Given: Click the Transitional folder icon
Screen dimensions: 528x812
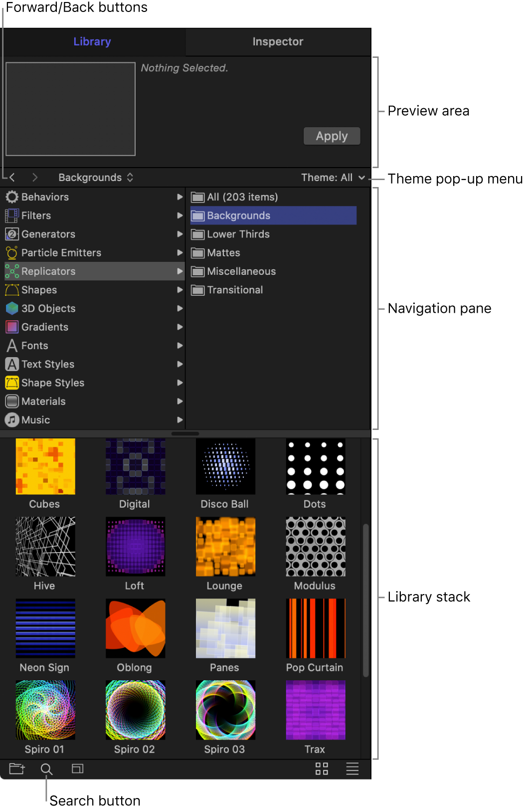Looking at the screenshot, I should coord(198,290).
